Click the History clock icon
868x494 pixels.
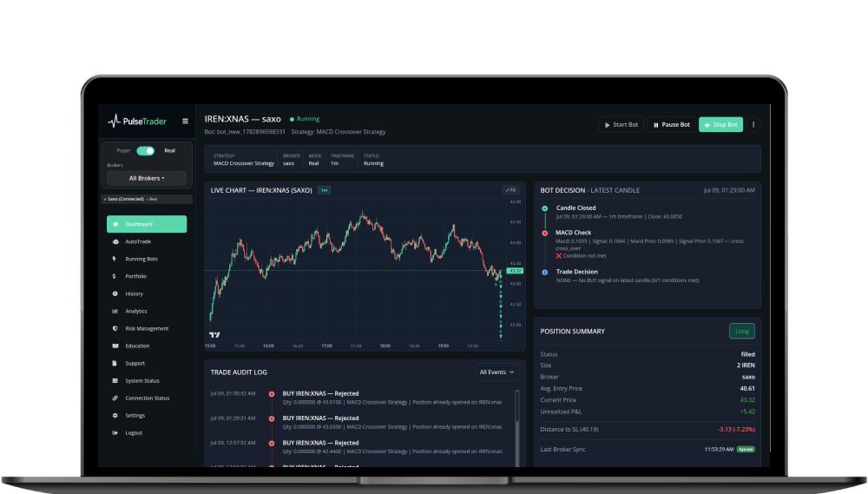(x=115, y=293)
